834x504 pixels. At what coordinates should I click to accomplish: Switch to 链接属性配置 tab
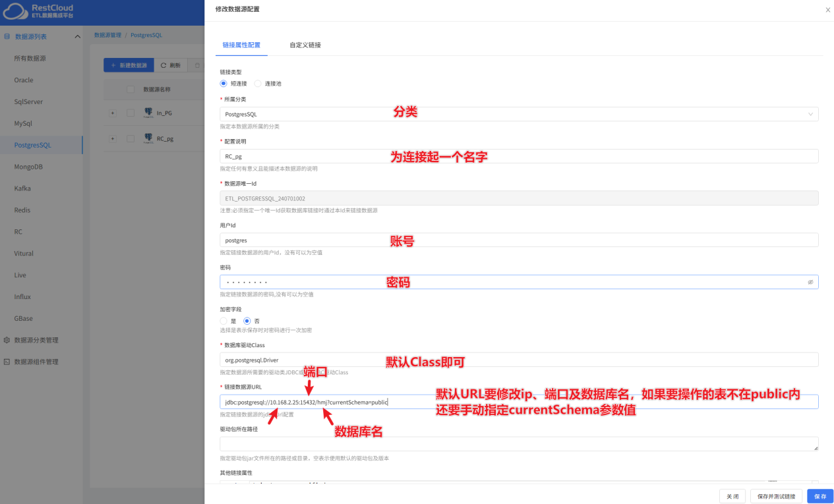(241, 45)
